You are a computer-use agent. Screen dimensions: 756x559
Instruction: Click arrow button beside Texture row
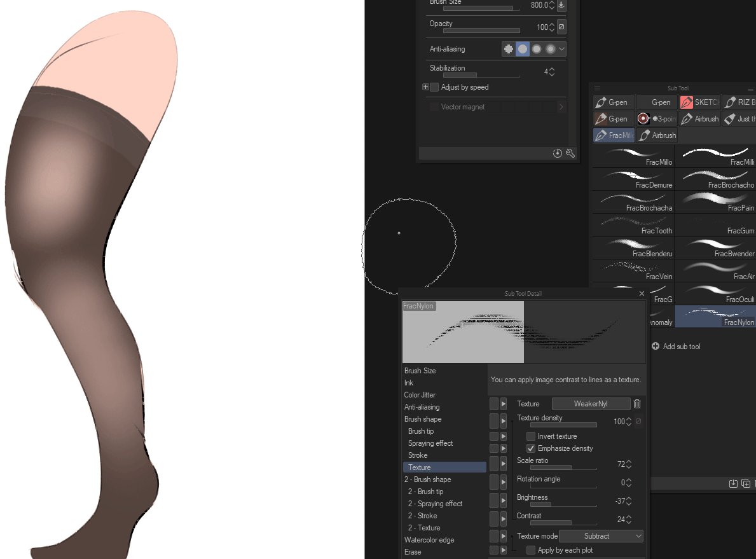pyautogui.click(x=504, y=404)
